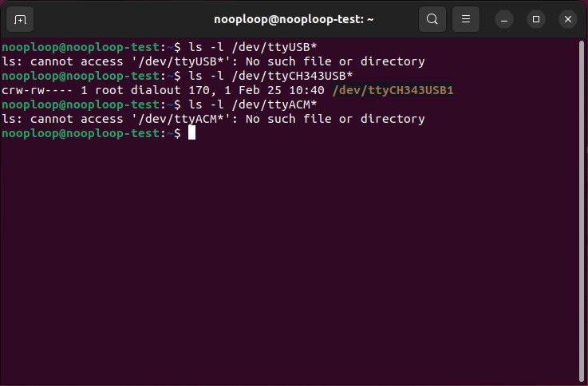Click the 'ls -l /dev/ttyCH343USB*' command text
The image size is (588, 386).
[270, 76]
